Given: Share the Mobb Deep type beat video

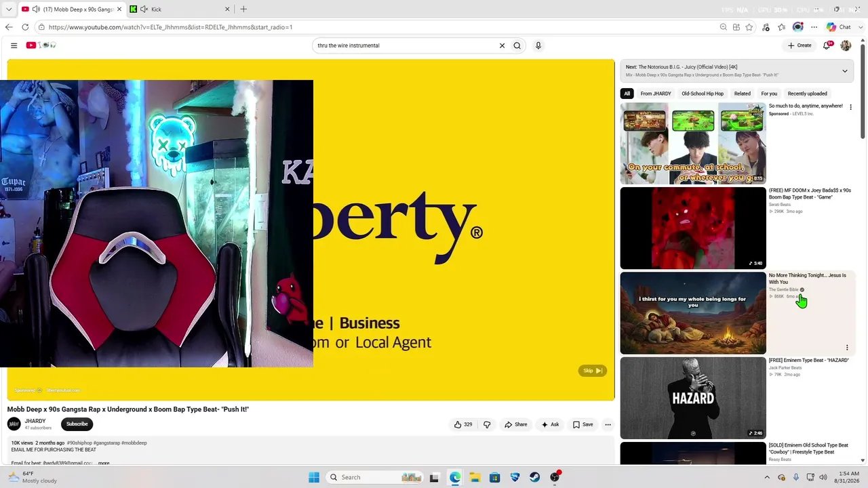Looking at the screenshot, I should click(x=515, y=425).
